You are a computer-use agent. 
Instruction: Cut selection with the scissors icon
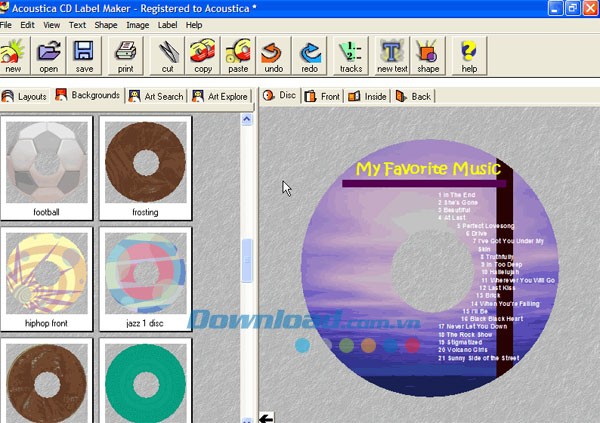pos(167,56)
